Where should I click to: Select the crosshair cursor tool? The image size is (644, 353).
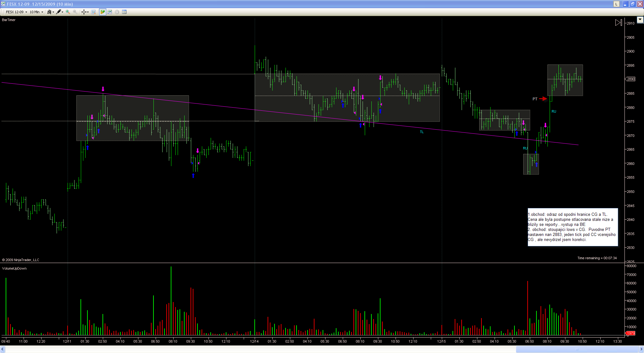click(85, 12)
